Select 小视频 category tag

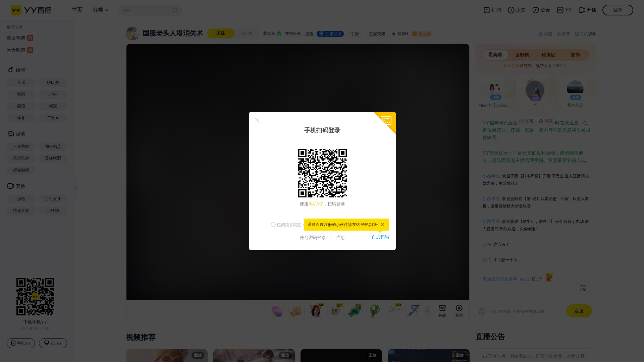click(53, 211)
